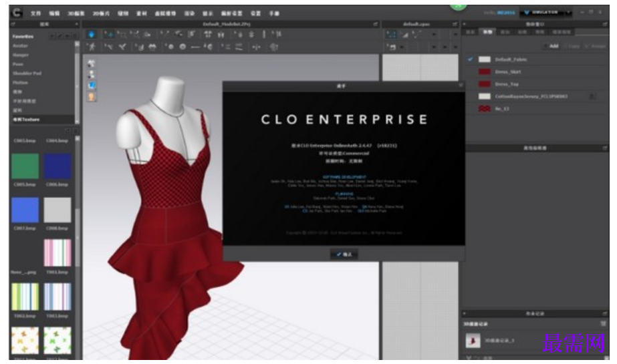Viewport: 617px width, 364px height.
Task: Click the green circular badge at top center
Action: [x=458, y=7]
